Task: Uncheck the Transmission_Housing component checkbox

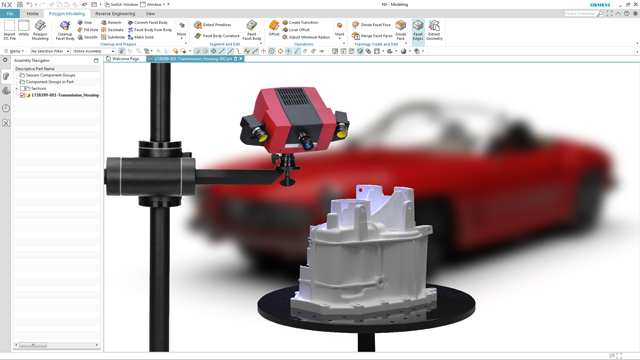Action: (22, 95)
